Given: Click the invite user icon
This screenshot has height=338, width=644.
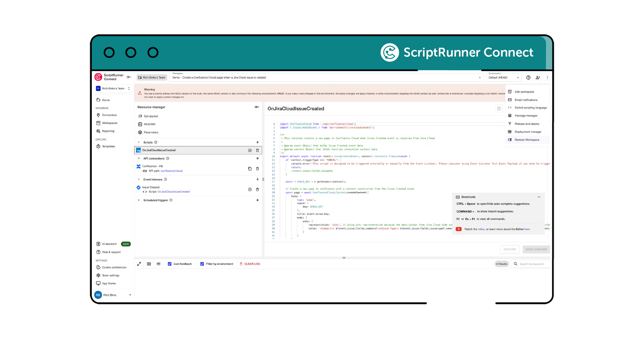Looking at the screenshot, I should pyautogui.click(x=537, y=78).
